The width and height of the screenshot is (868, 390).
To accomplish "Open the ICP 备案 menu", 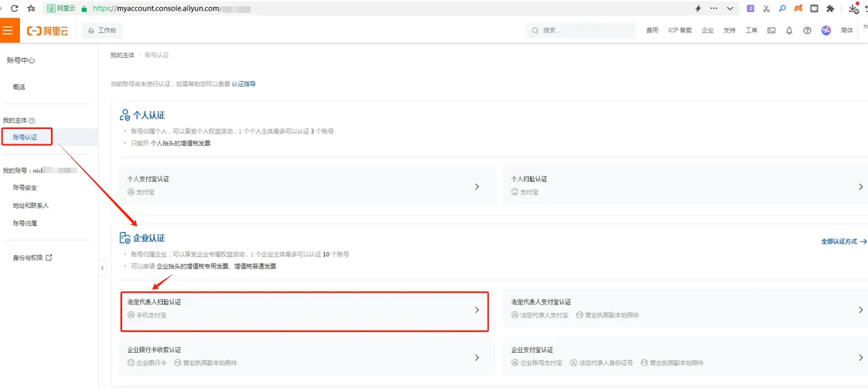I will pos(680,30).
